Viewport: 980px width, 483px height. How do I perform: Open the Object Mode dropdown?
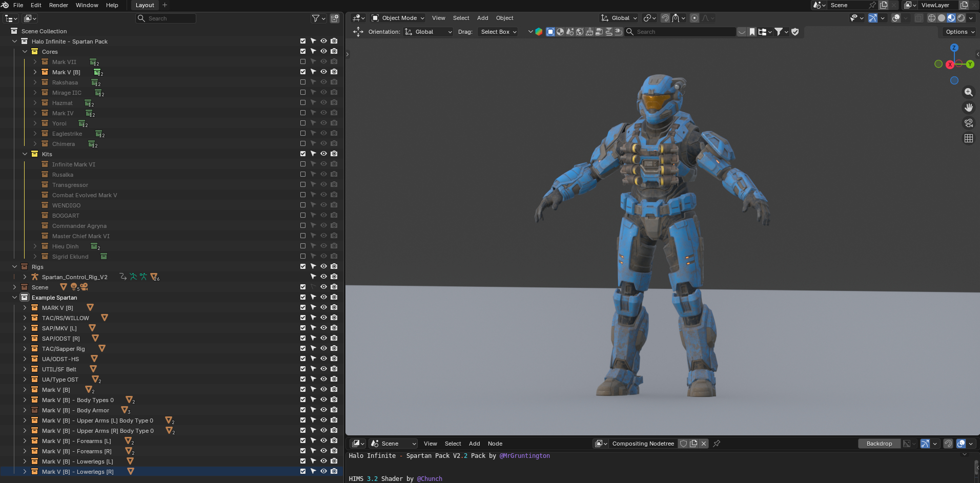[398, 18]
